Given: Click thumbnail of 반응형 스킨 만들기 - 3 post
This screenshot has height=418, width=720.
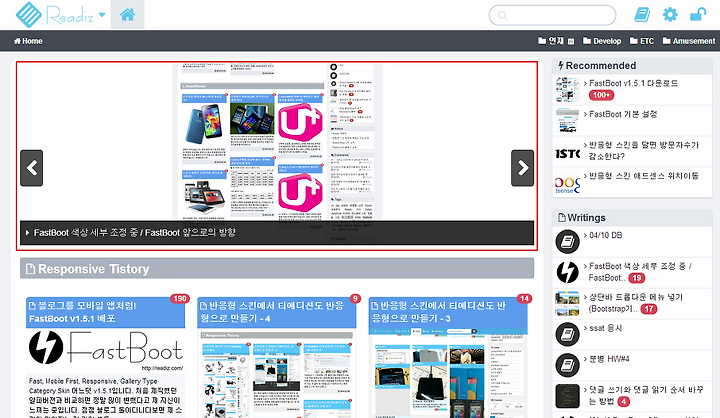Looking at the screenshot, I should coord(448,373).
